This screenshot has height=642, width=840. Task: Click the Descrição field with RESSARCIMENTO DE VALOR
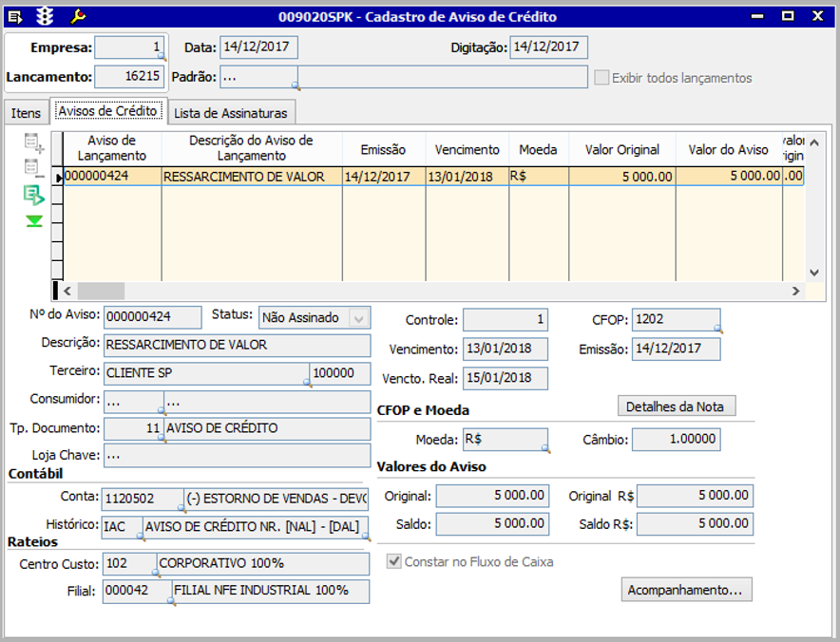pos(237,345)
